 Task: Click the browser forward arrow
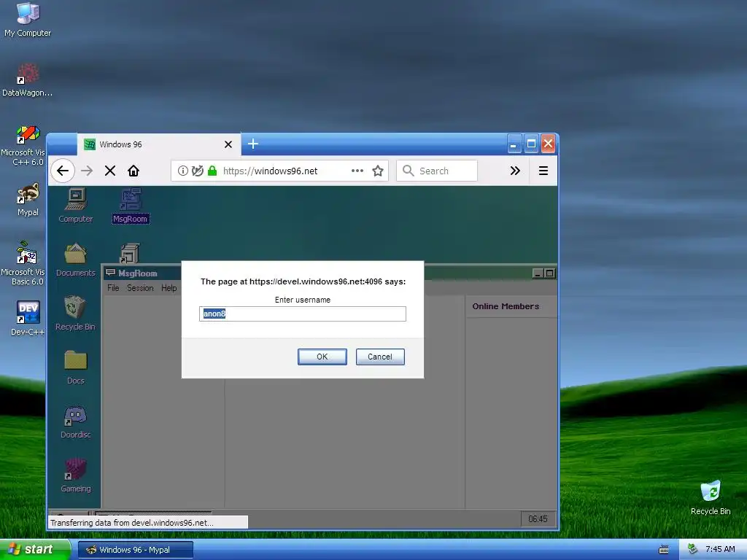click(x=87, y=171)
